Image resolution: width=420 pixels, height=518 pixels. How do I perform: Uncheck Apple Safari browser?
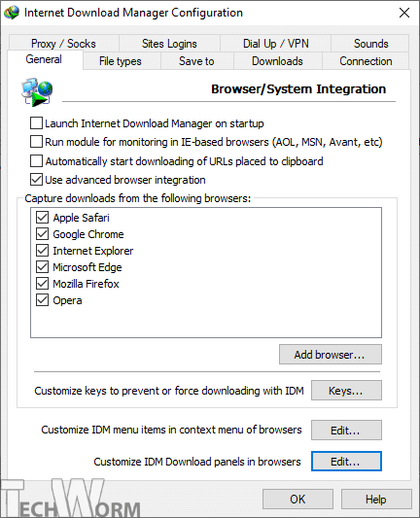coord(43,218)
